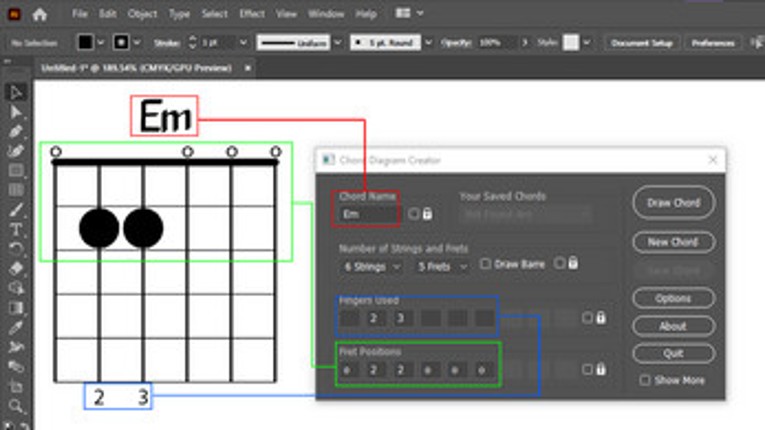
Task: Expand the Opacity arrow
Action: click(x=525, y=43)
